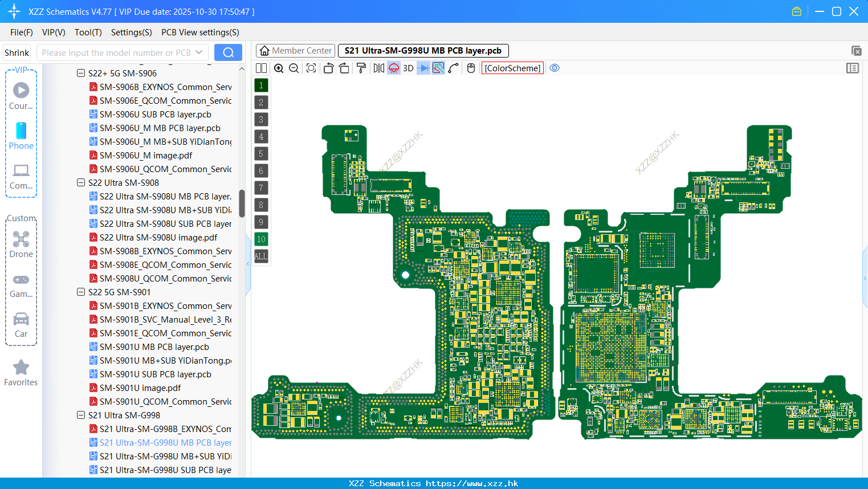Select the Computer category
The height and width of the screenshot is (489, 868).
21,176
